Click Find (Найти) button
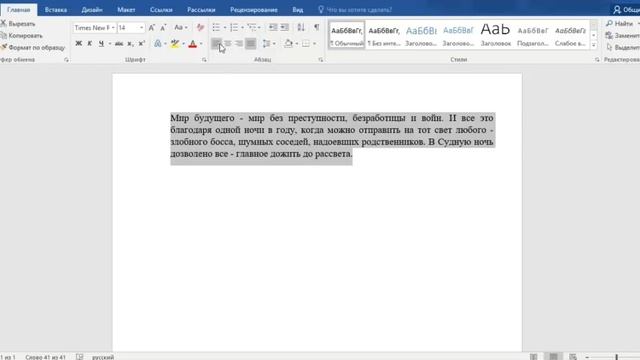Image resolution: width=640 pixels, height=360 pixels. click(x=620, y=24)
